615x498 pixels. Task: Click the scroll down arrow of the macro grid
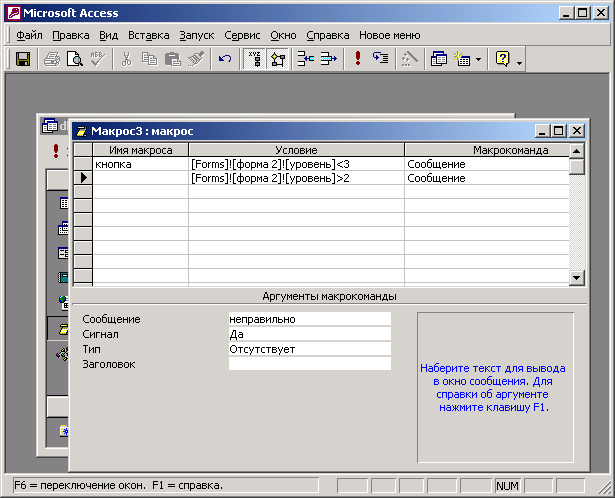pyautogui.click(x=577, y=278)
